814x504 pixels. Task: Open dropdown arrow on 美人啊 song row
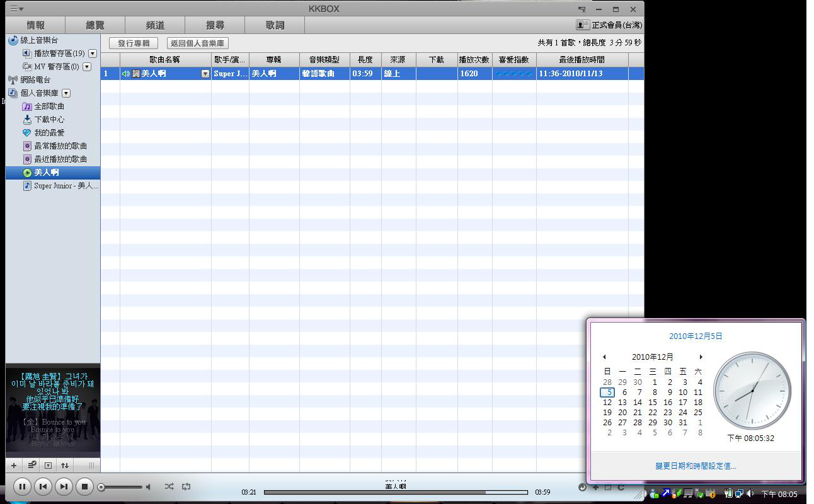click(205, 74)
